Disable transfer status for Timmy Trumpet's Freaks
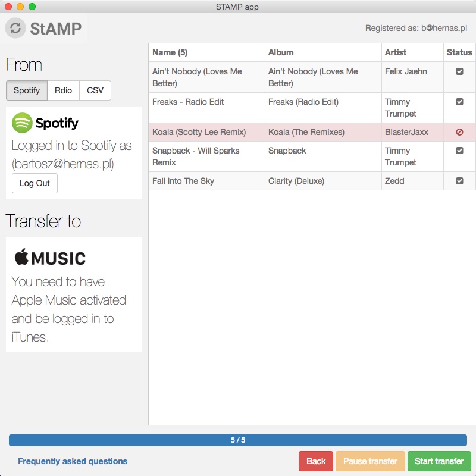 pos(459,102)
